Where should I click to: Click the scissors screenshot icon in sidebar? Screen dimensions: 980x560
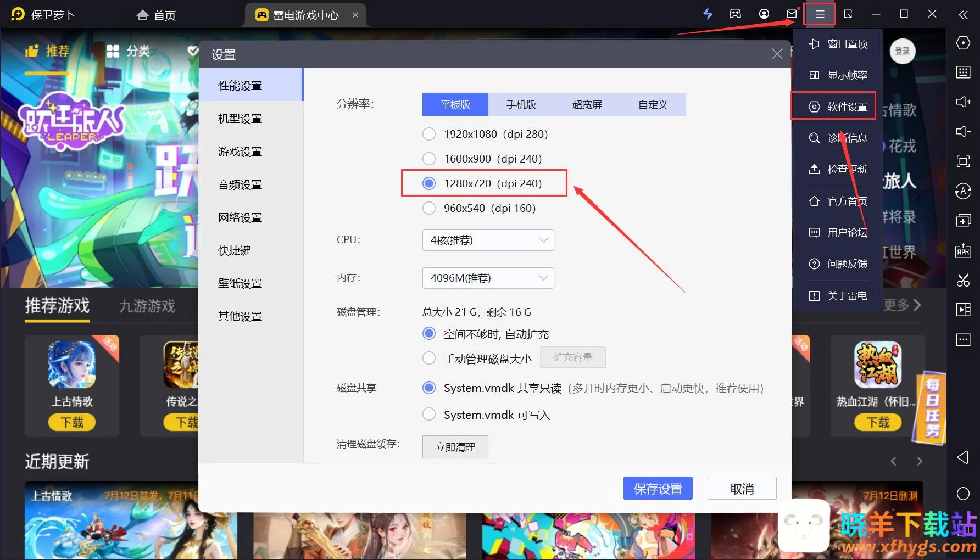(963, 280)
